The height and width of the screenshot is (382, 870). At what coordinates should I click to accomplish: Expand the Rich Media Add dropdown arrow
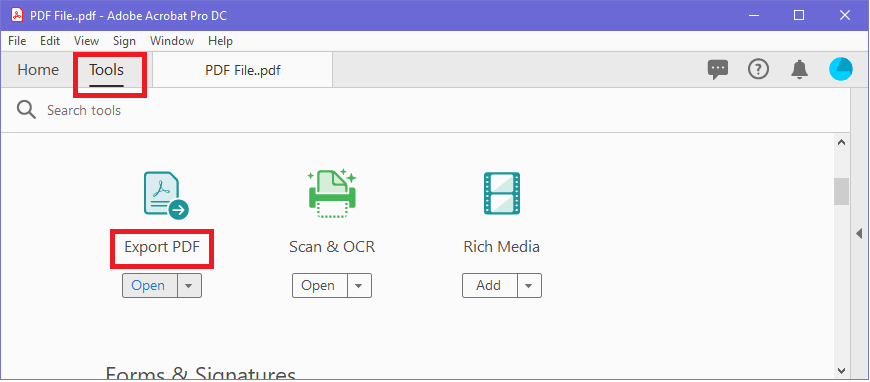click(x=529, y=285)
